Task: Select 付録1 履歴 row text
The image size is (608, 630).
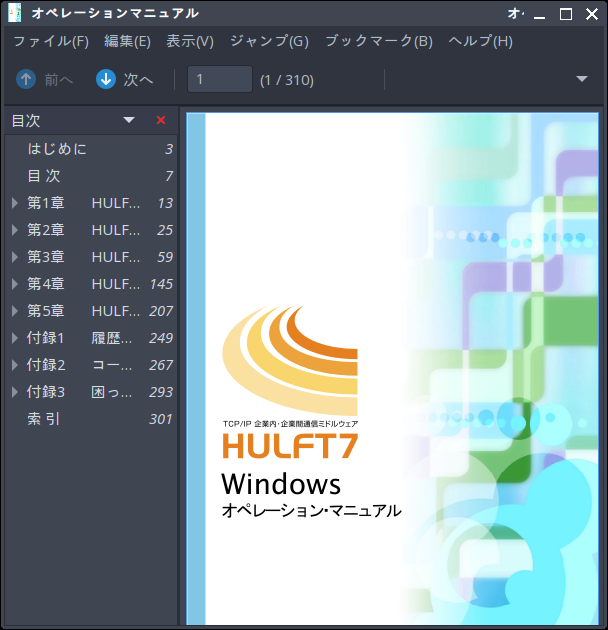Action: pos(79,338)
